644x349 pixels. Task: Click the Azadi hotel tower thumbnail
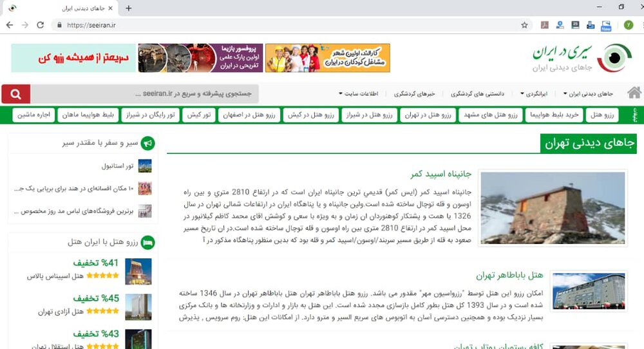click(138, 307)
